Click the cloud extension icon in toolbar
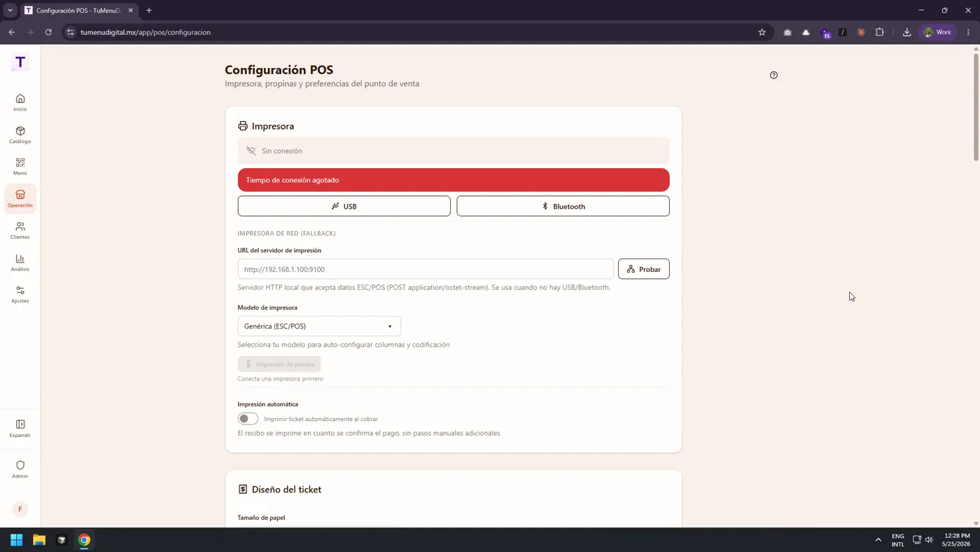The image size is (980, 552). click(806, 32)
